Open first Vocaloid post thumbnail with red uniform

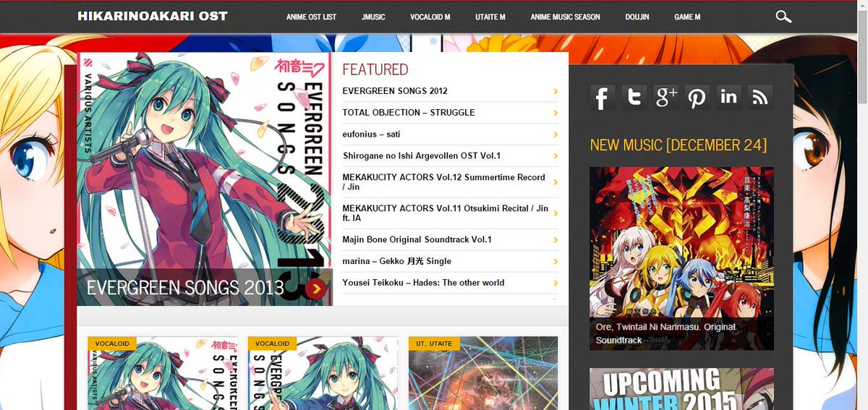click(x=163, y=373)
